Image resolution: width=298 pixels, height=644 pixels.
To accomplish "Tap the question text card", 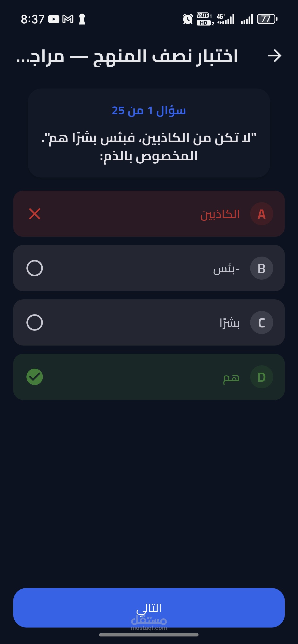I will 149,147.
